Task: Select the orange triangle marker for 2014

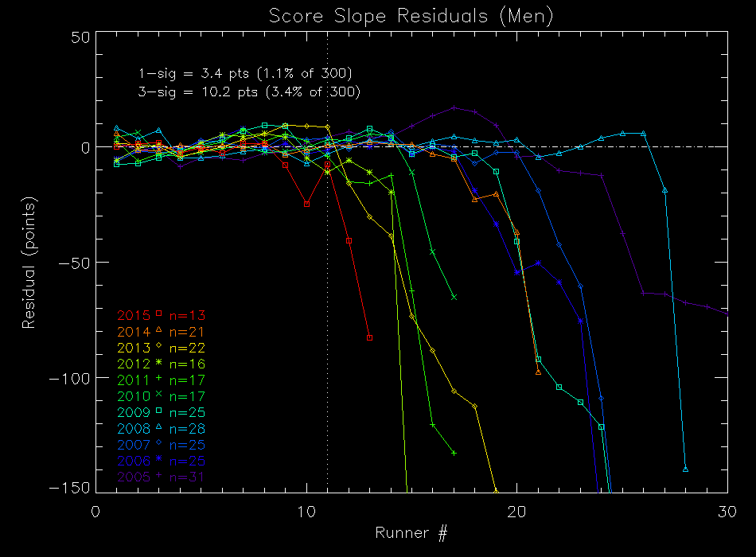Action: [159, 329]
